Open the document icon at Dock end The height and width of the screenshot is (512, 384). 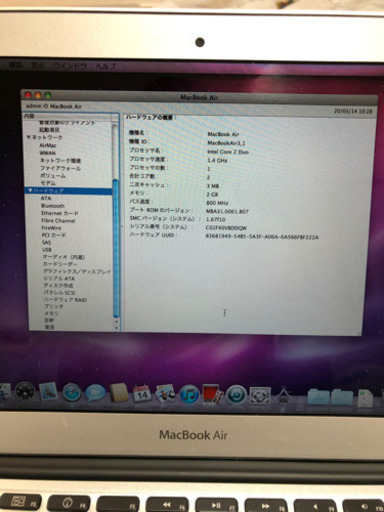pos(365,398)
